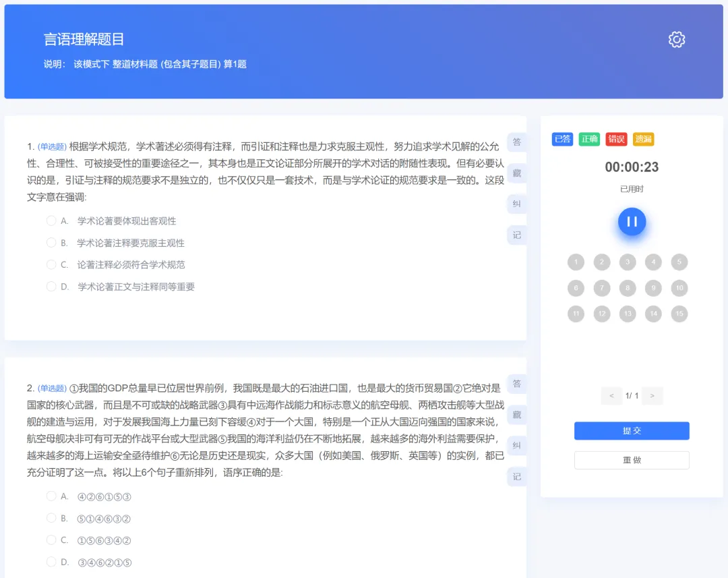
Task: Click the green 正确 legend tag
Action: pos(589,139)
